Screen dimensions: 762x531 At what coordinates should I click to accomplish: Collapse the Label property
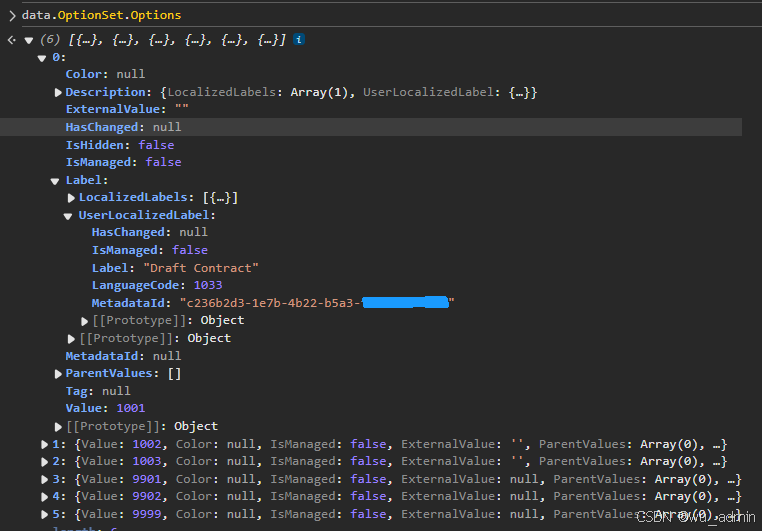(x=55, y=181)
